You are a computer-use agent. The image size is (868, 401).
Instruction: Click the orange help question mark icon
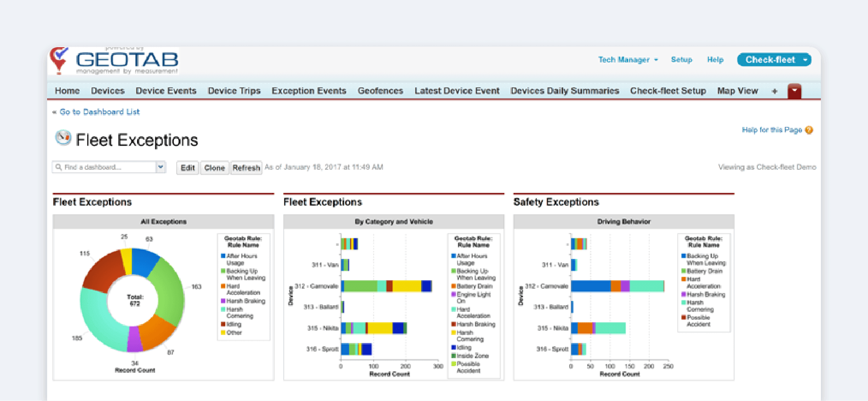click(809, 130)
